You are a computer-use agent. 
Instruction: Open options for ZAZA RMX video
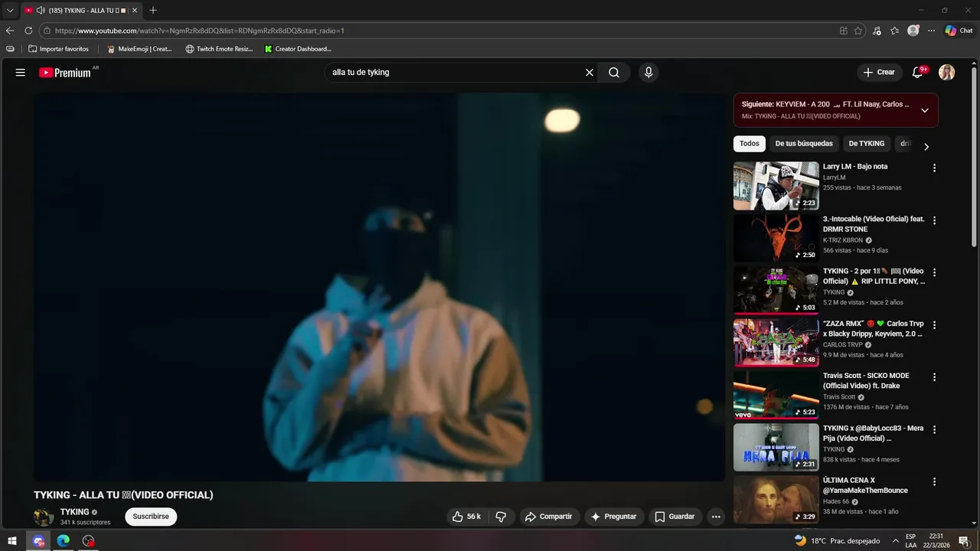click(x=934, y=324)
